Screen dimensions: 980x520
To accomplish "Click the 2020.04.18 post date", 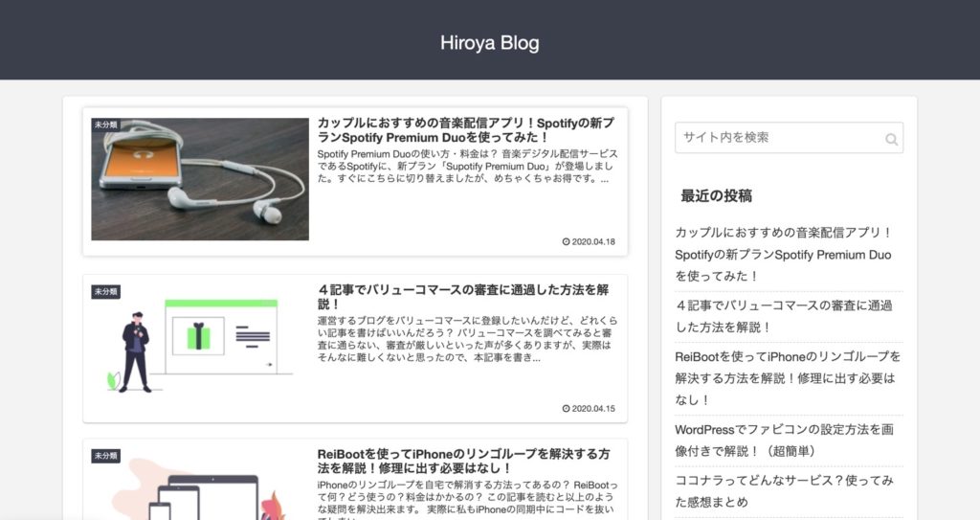I will point(593,241).
